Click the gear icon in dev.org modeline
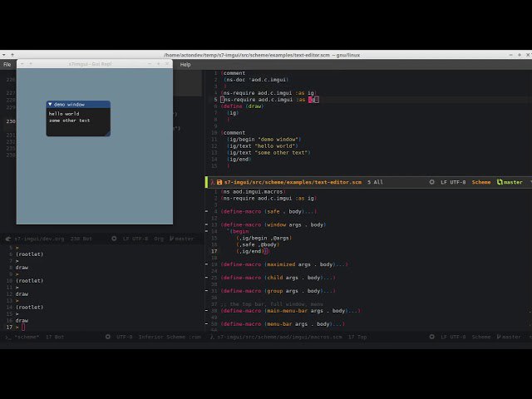 click(114, 239)
